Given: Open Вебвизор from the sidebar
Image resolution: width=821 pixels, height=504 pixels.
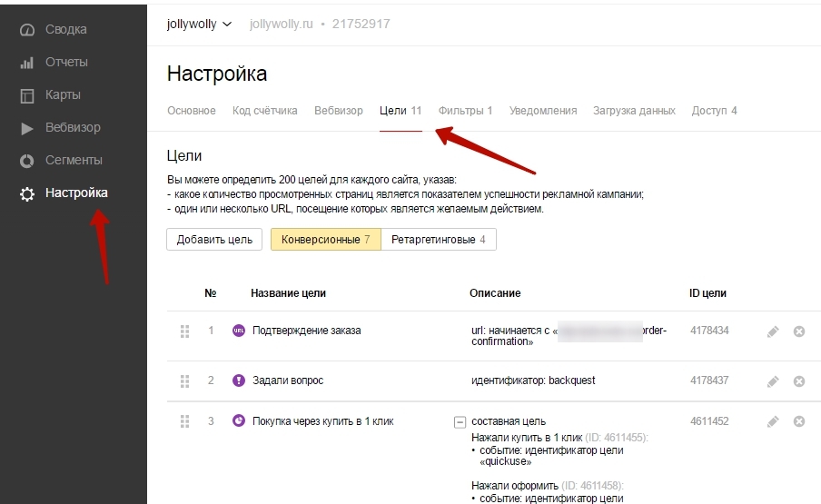Looking at the screenshot, I should click(x=72, y=127).
